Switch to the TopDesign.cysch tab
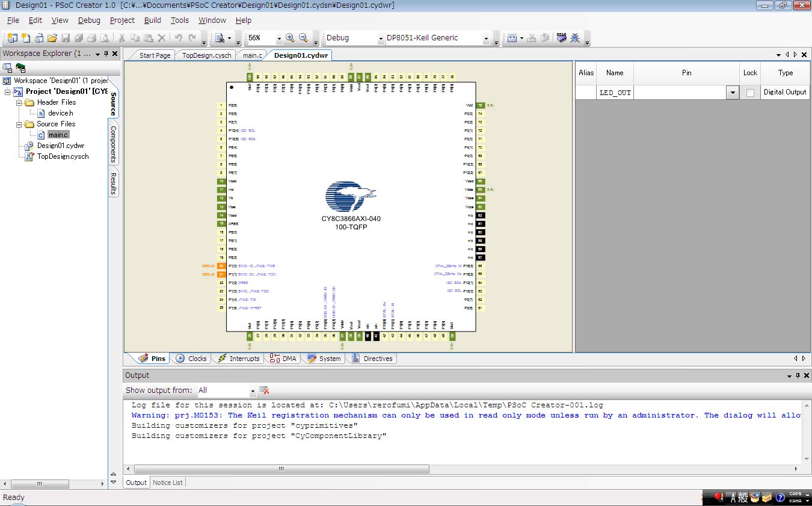 coord(206,55)
